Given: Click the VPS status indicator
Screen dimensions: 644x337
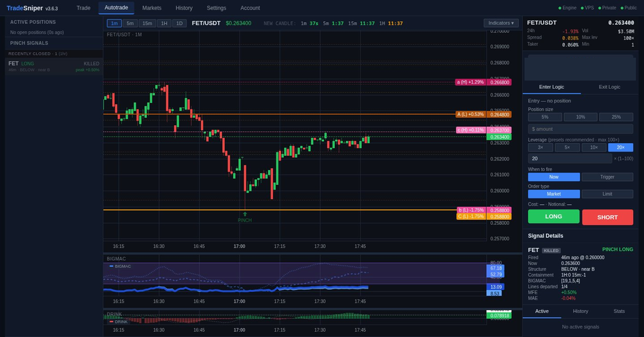Looking at the screenshot, I should 587,8.
